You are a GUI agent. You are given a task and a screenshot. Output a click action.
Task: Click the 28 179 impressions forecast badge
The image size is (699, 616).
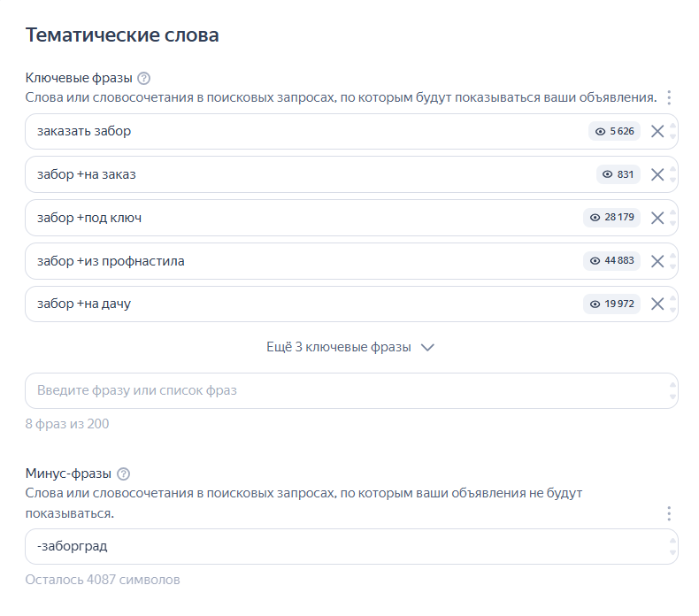pos(611,218)
